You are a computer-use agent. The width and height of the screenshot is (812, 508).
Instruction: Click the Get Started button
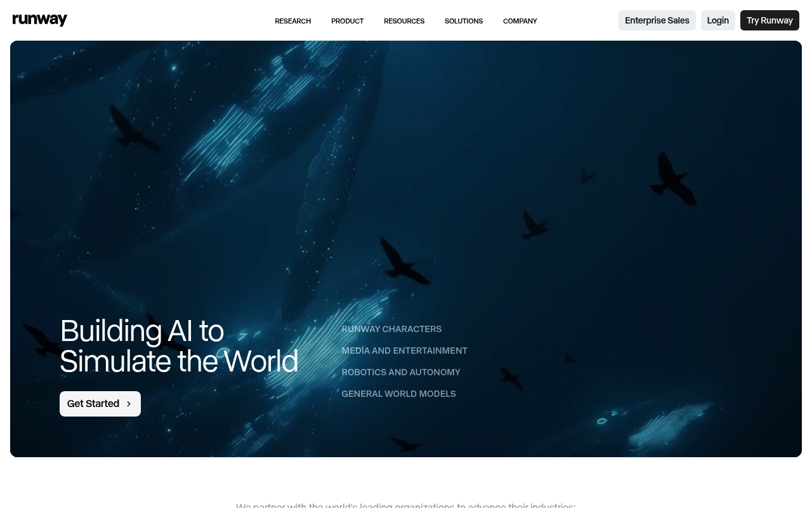100,404
